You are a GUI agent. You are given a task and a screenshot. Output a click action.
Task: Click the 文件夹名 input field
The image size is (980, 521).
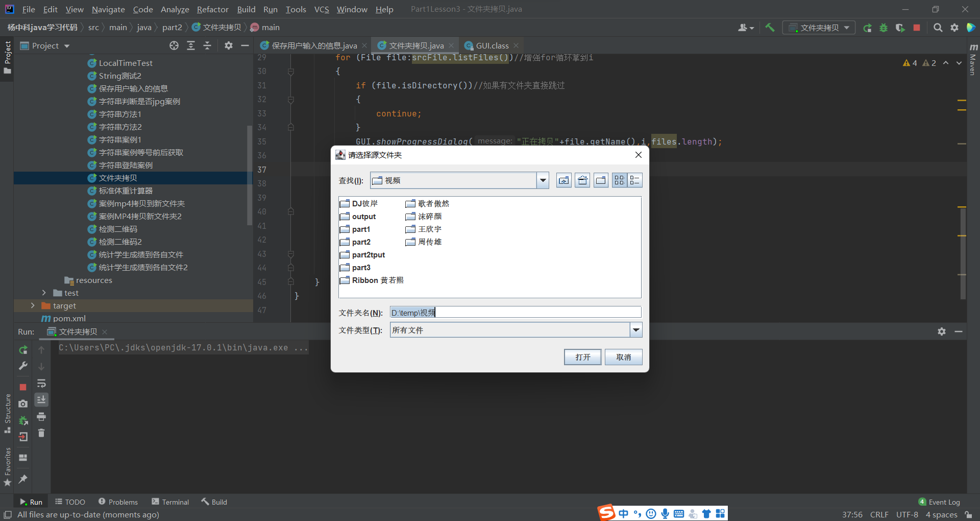(x=515, y=312)
